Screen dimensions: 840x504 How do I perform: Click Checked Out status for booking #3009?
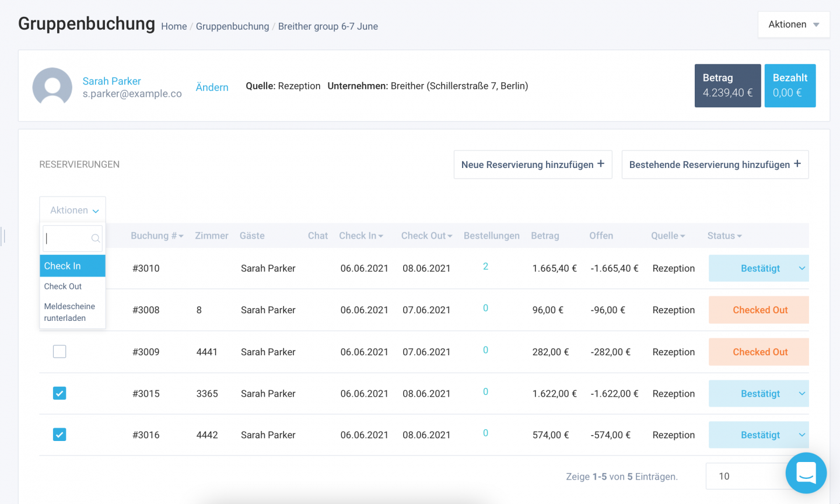759,352
